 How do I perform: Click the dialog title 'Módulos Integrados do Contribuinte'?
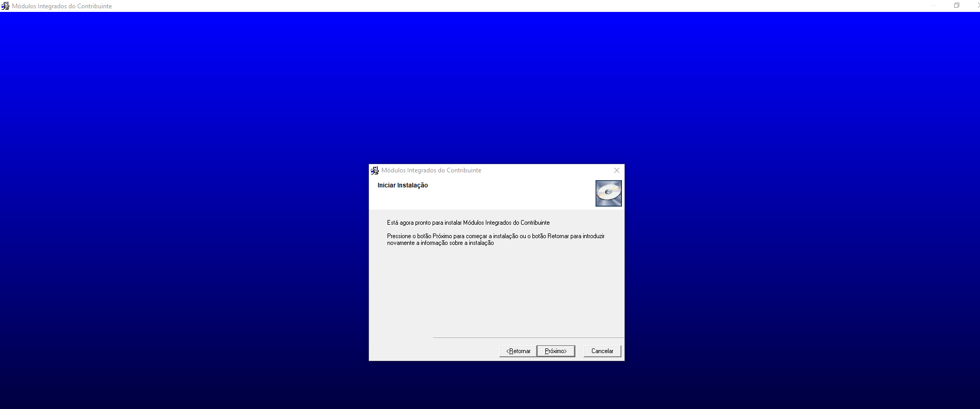point(431,170)
